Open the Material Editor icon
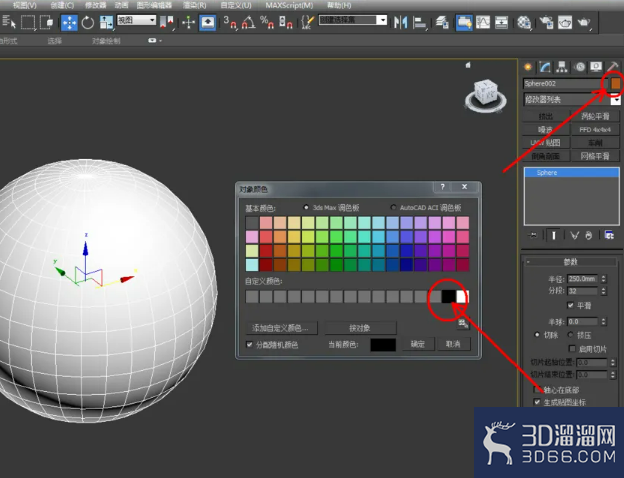This screenshot has height=478, width=624. [524, 23]
